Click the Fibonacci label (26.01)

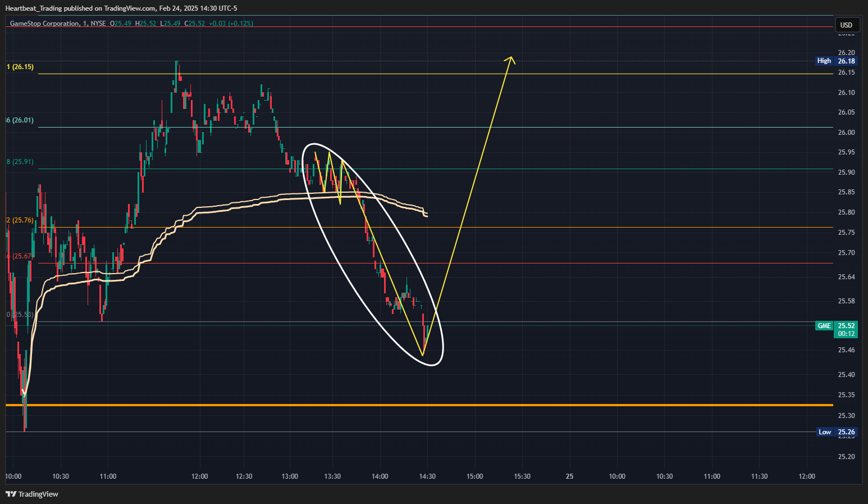(x=20, y=120)
